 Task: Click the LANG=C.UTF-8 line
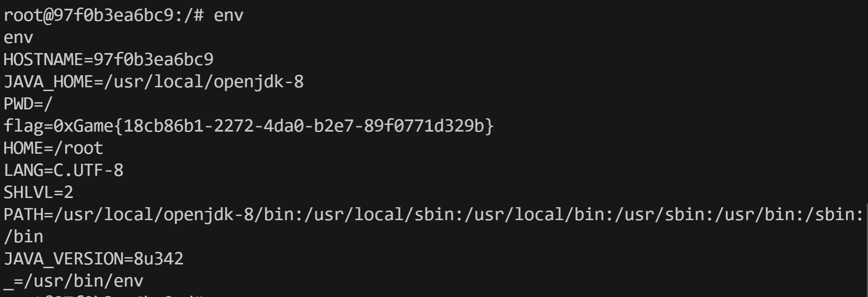tap(63, 170)
